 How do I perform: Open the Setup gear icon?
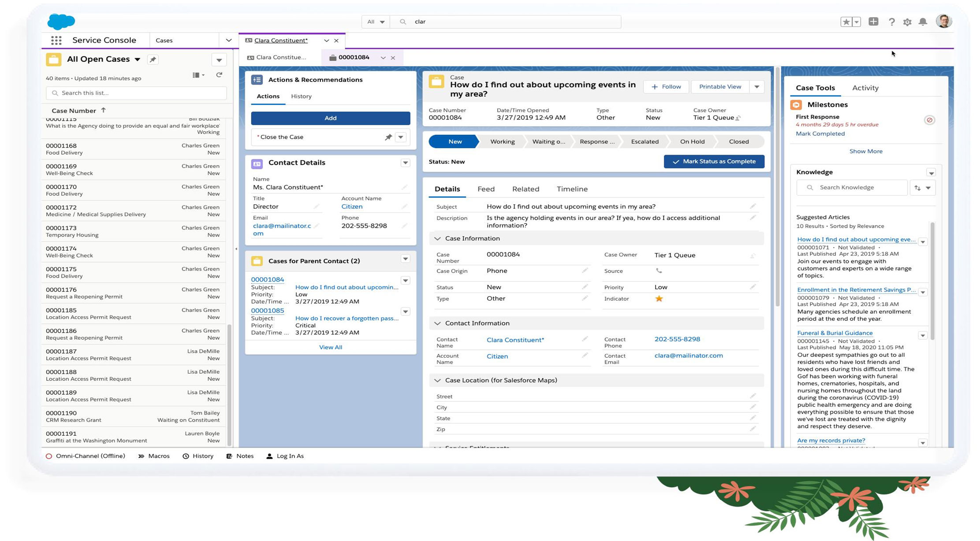[907, 22]
